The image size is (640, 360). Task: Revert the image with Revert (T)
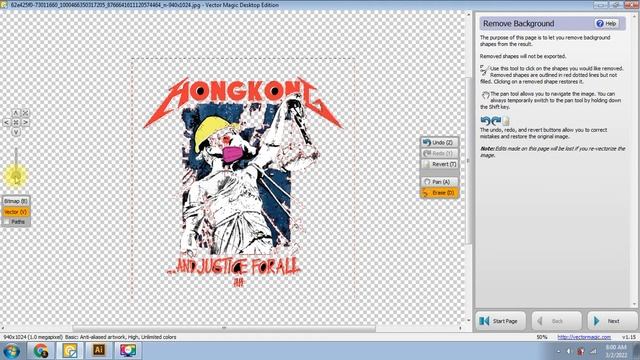pos(439,164)
